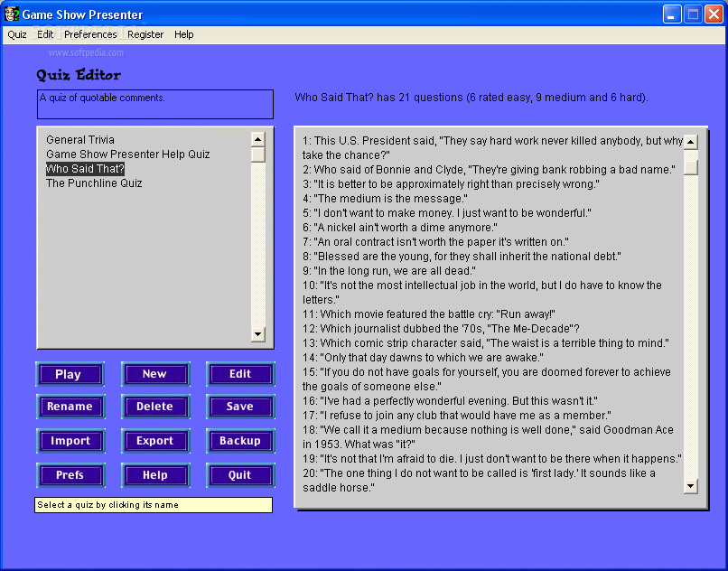Click question 16 'perfectly wonderful evening'
This screenshot has width=728, height=571.
[x=450, y=400]
